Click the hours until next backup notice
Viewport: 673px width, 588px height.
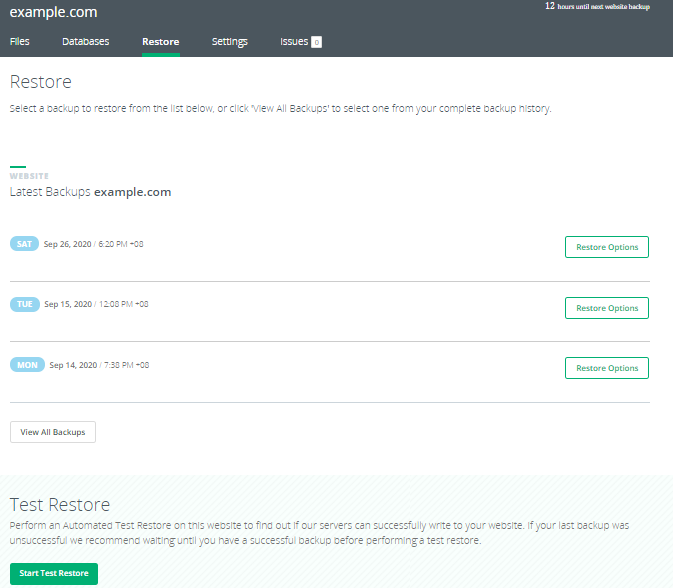click(597, 6)
